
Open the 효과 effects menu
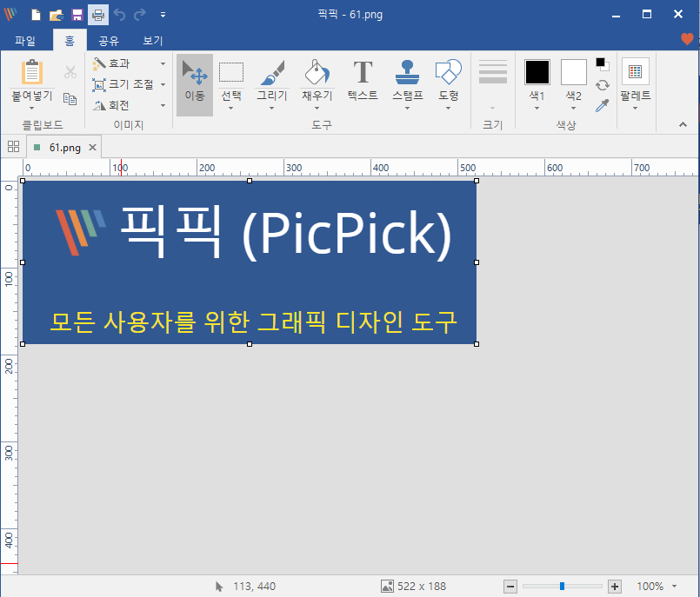coord(129,63)
